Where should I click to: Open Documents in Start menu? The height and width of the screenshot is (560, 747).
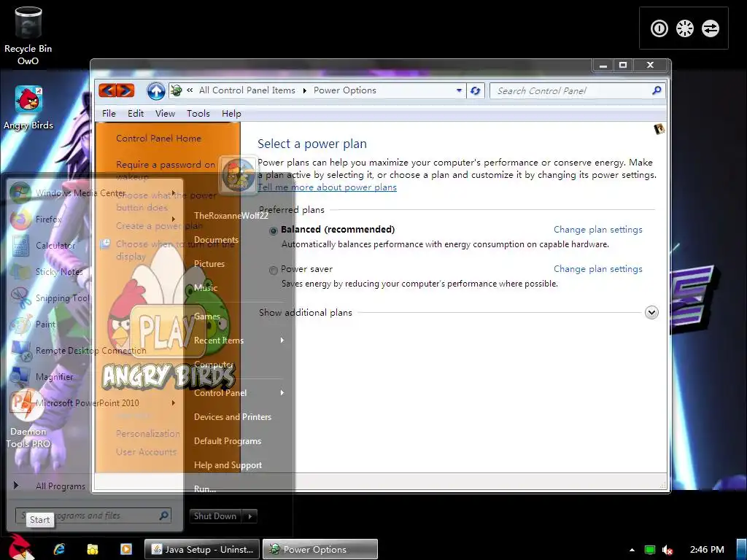pyautogui.click(x=216, y=239)
